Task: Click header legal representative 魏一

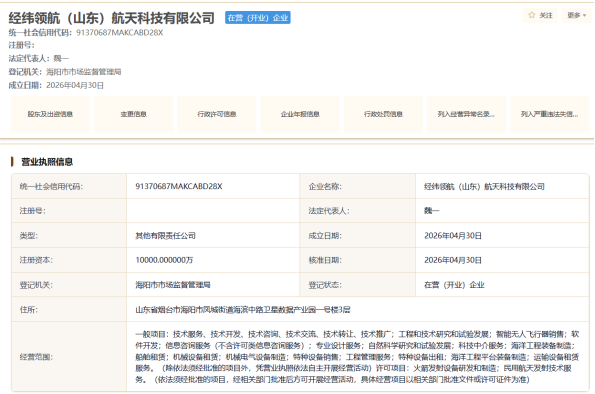Action: (61, 58)
